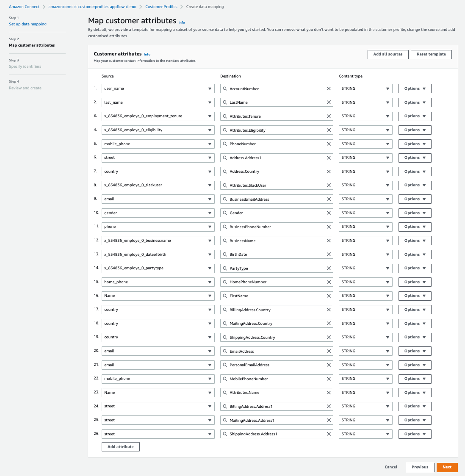Clear the BusinessPhoneNumber destination

[329, 227]
